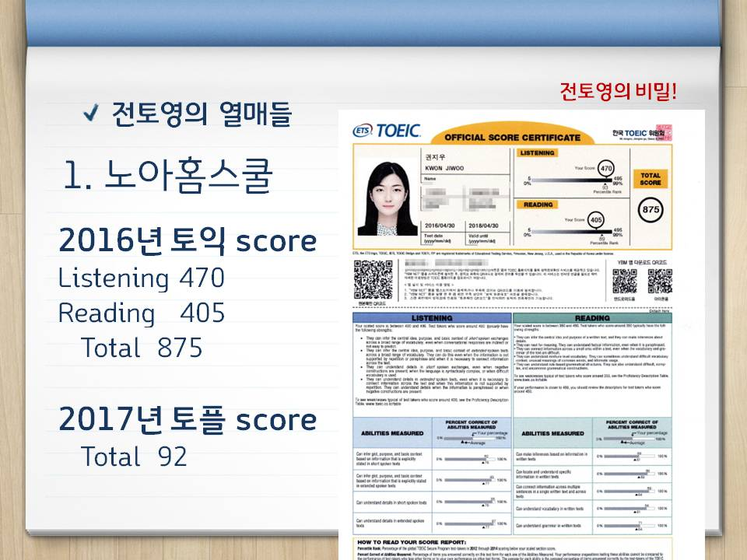This screenshot has width=747, height=560.
Task: Click the 2016년 토익 score heading
Action: pos(188,241)
